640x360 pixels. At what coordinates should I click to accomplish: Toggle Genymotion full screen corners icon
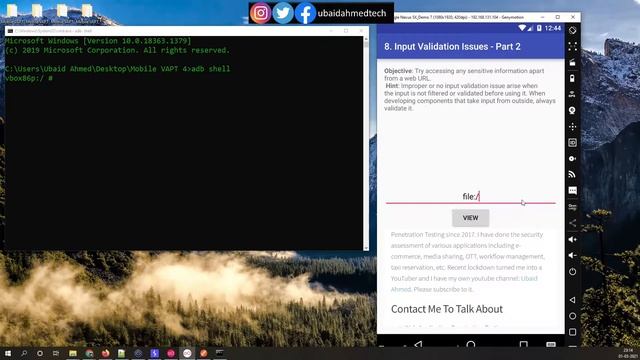point(572,47)
